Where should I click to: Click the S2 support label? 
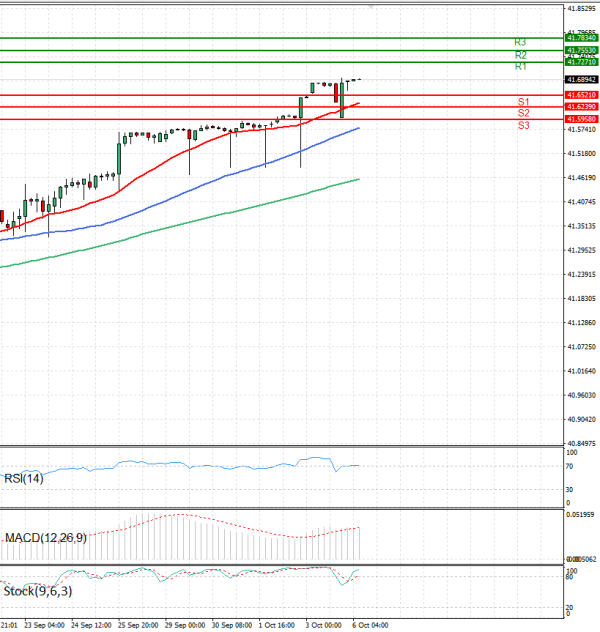[523, 114]
